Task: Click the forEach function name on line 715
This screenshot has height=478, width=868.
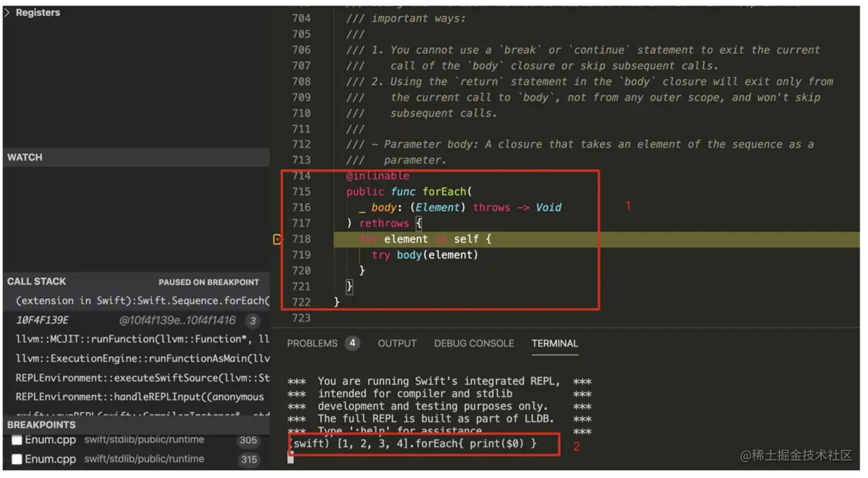Action: pyautogui.click(x=444, y=192)
